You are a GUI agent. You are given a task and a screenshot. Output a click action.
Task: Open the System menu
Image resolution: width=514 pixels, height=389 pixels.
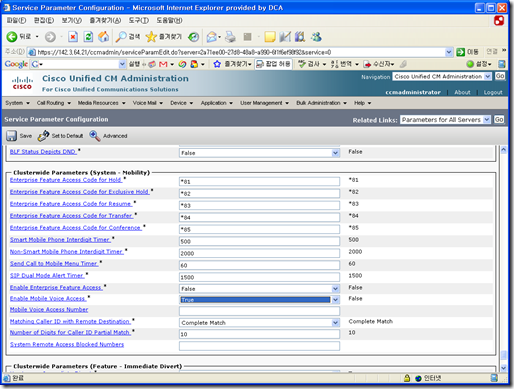[17, 103]
